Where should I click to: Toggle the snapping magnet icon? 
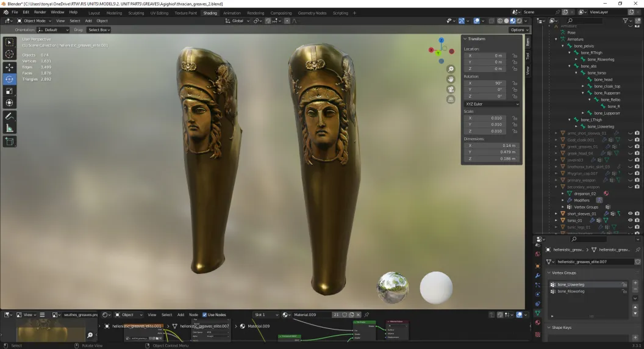tap(268, 21)
